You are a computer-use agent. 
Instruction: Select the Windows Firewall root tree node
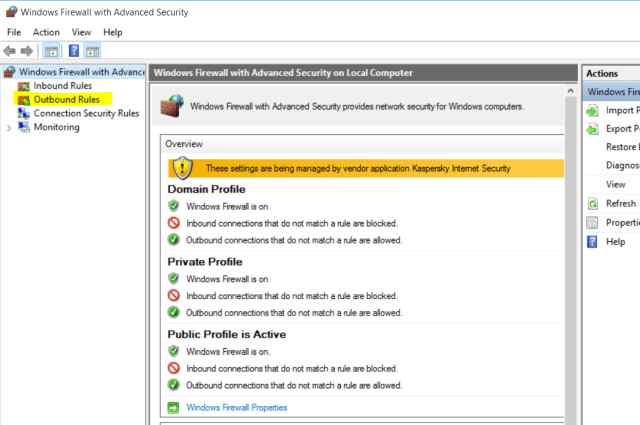click(x=82, y=72)
